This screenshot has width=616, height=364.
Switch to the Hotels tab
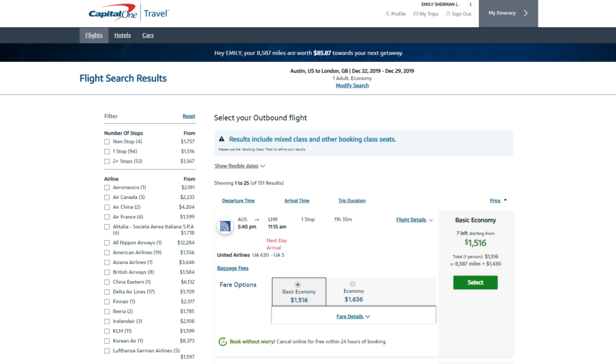click(x=123, y=35)
